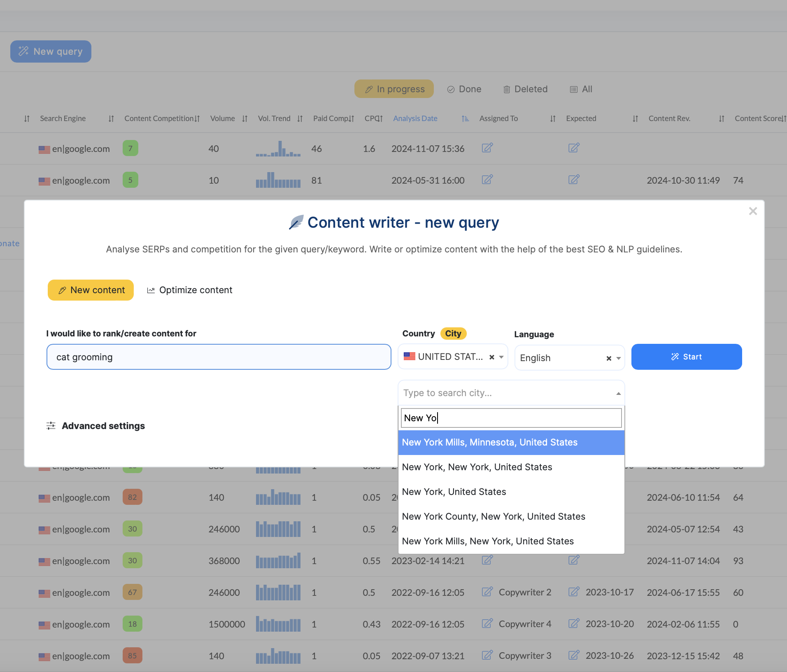Clear the selected United States country
The image size is (787, 672).
491,357
